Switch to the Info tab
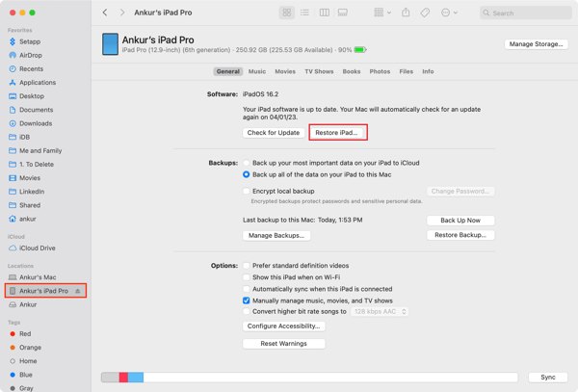This screenshot has height=392, width=578. click(x=428, y=71)
